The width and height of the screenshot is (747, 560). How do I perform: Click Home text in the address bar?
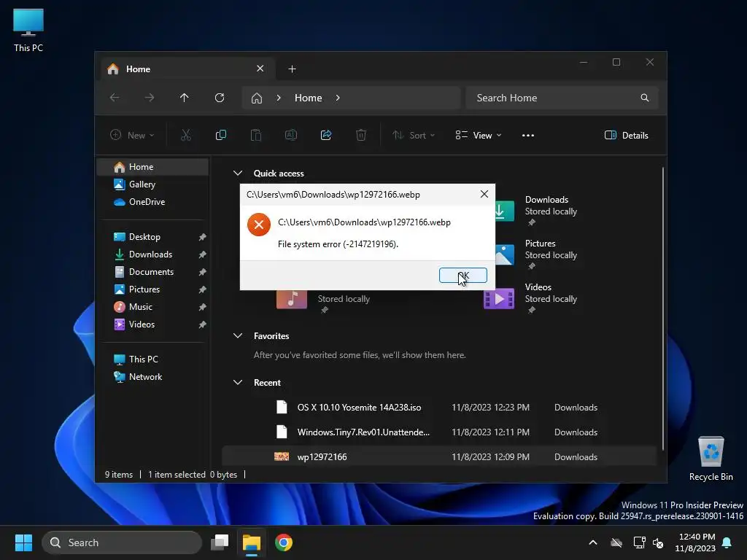(309, 98)
